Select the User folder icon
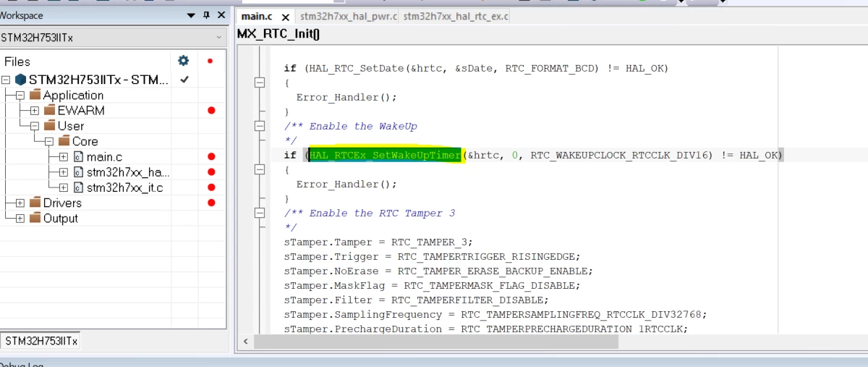The height and width of the screenshot is (367, 868). (x=49, y=125)
